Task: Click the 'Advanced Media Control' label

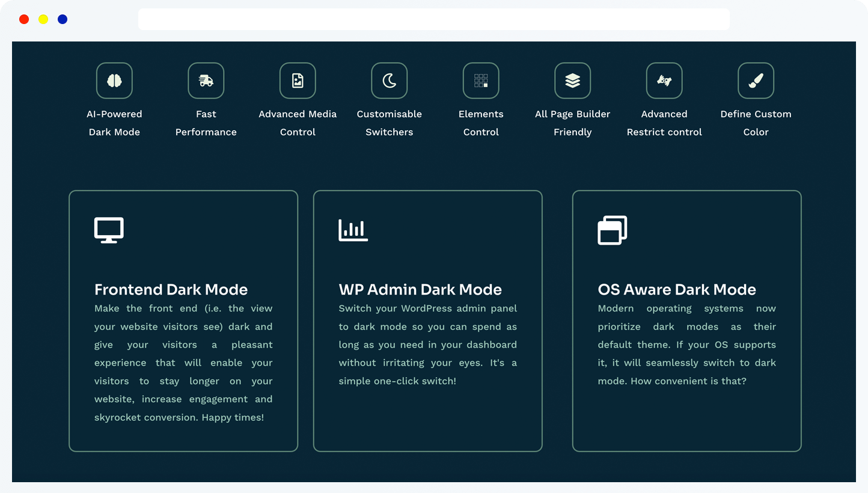Action: coord(298,123)
